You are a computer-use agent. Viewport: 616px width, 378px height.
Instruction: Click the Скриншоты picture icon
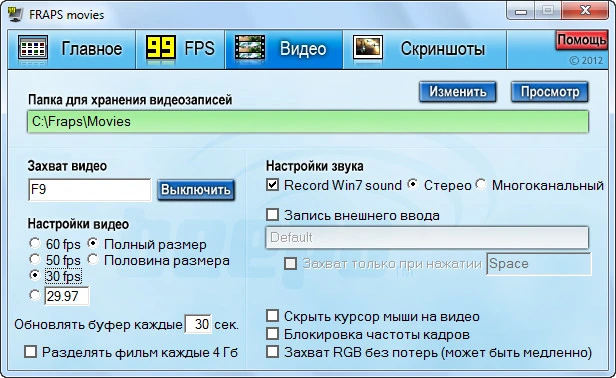point(368,48)
